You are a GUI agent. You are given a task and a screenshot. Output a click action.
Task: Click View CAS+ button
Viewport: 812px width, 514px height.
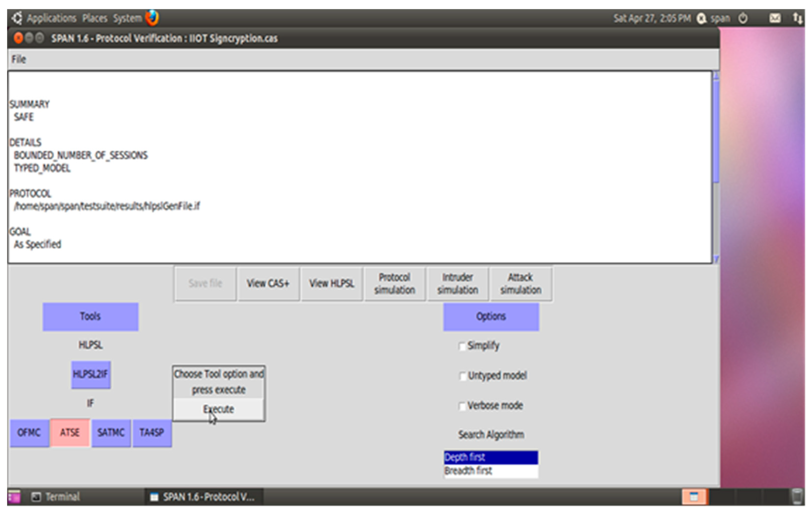click(x=268, y=284)
